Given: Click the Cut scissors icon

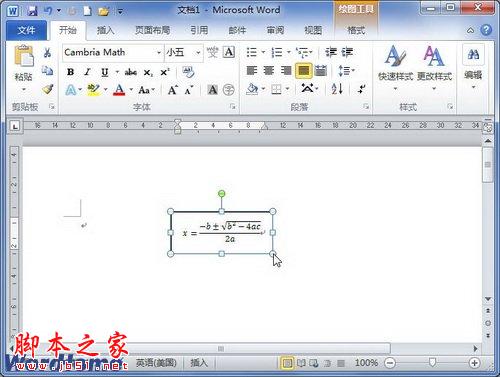Looking at the screenshot, I should [47, 53].
